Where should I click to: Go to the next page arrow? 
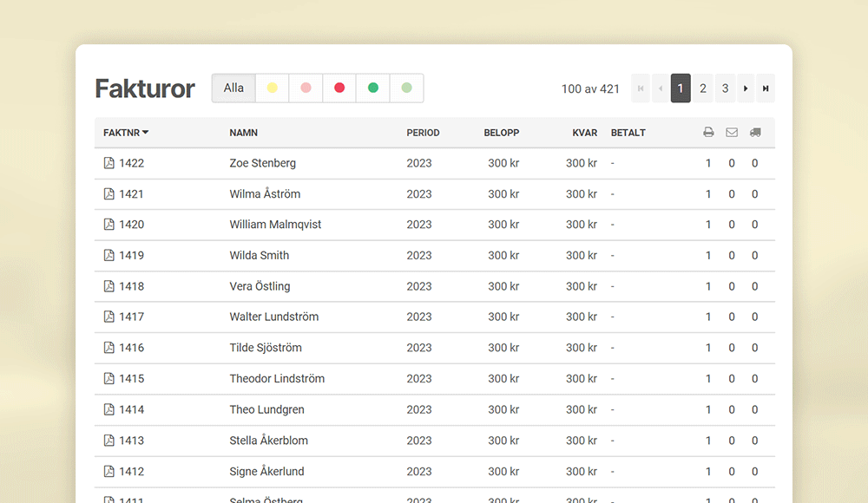[x=746, y=88]
